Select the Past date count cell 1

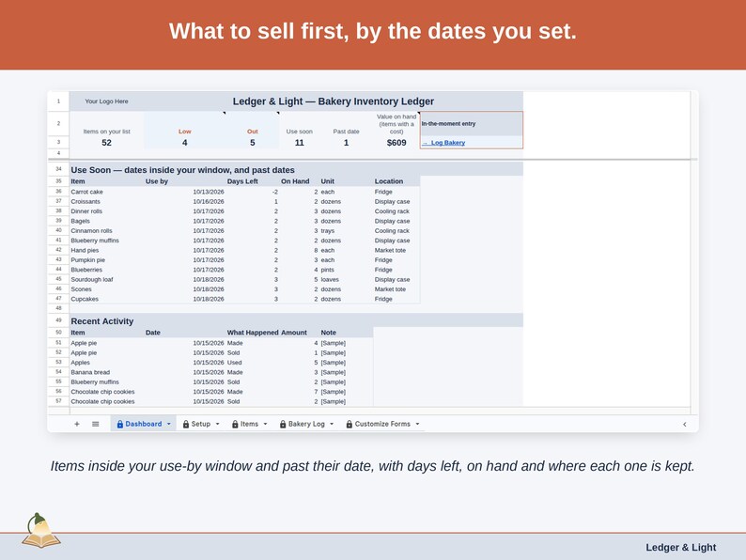pos(346,143)
